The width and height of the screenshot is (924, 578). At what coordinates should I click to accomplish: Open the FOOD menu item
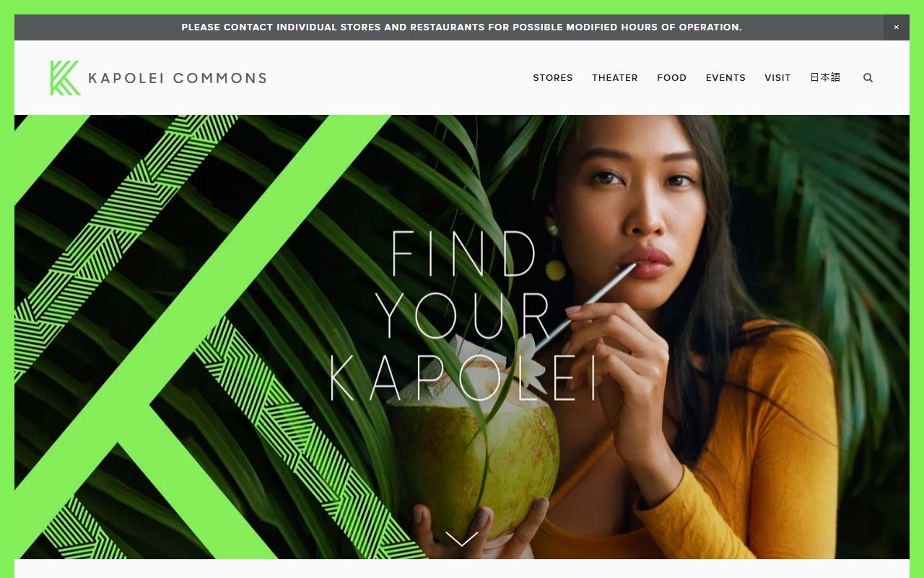(x=671, y=78)
